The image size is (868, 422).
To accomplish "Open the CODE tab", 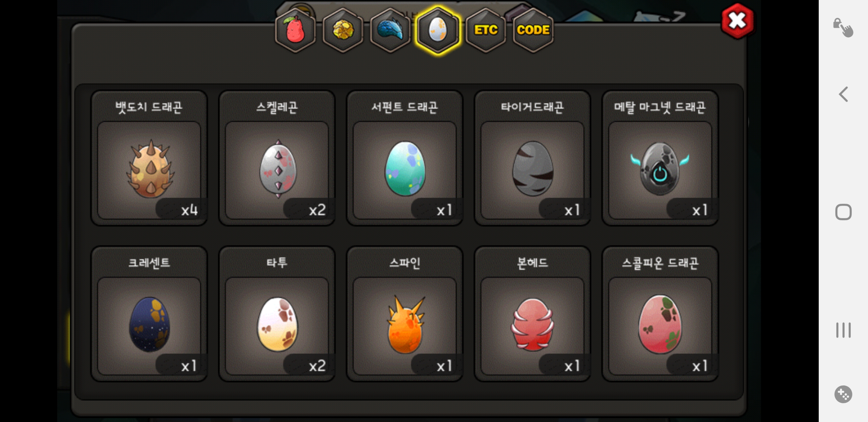I will (533, 30).
